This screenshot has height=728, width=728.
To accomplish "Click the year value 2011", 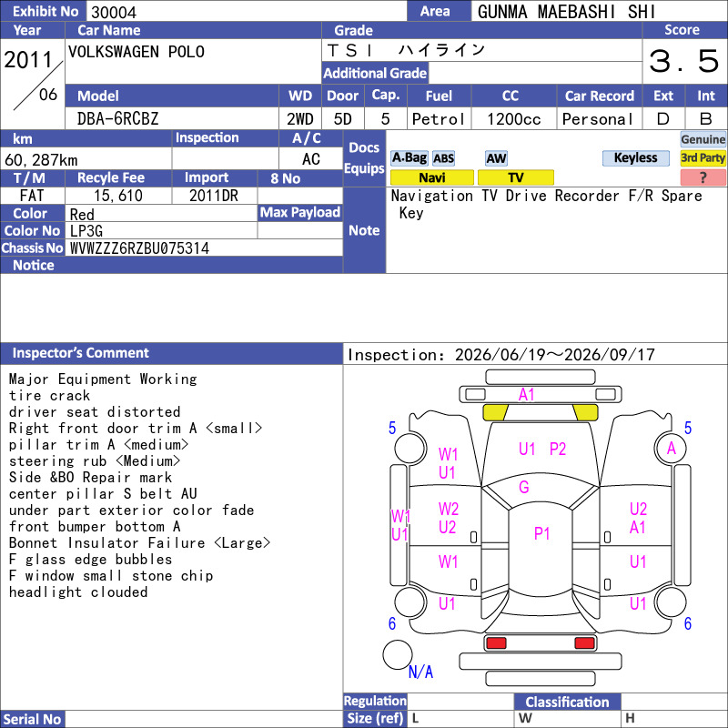I will (x=28, y=60).
